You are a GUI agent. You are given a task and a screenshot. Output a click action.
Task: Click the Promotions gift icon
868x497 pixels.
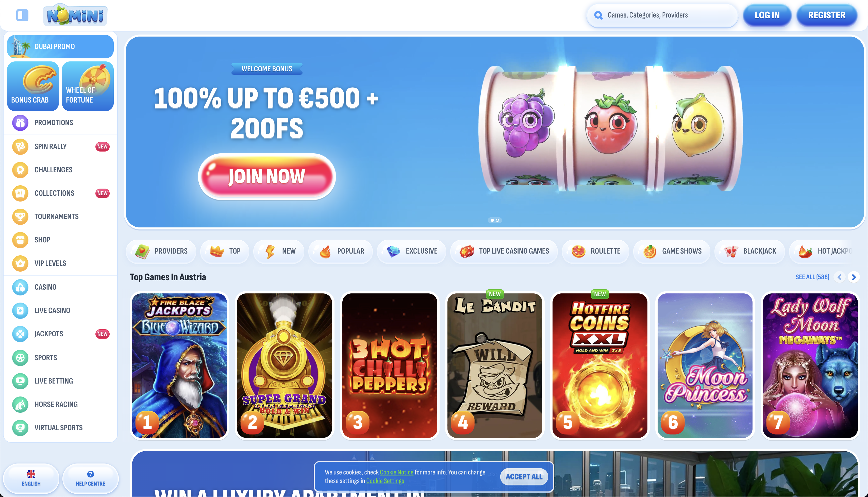[x=20, y=123]
